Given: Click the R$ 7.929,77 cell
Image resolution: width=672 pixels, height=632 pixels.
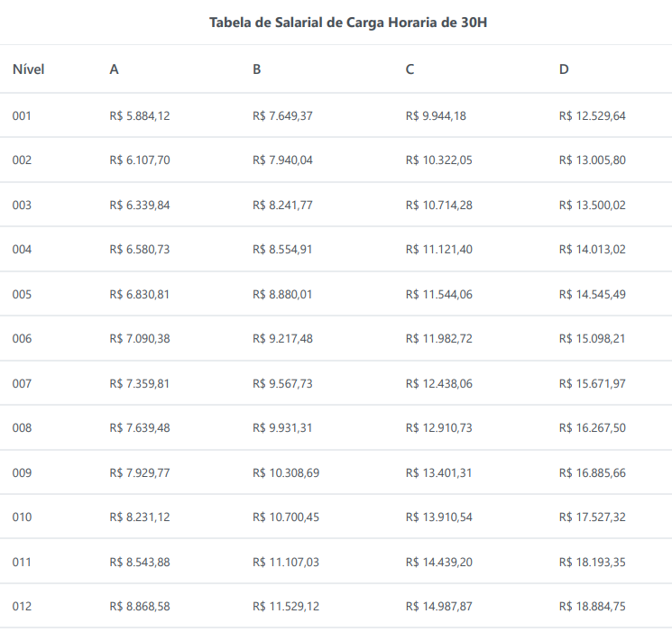Looking at the screenshot, I should (139, 472).
